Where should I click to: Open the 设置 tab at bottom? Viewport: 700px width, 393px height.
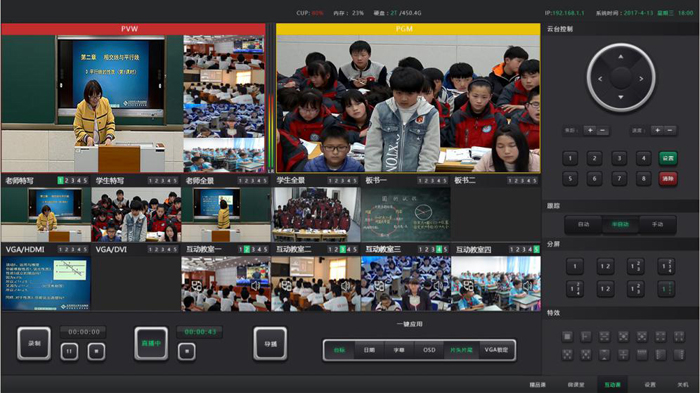click(650, 385)
